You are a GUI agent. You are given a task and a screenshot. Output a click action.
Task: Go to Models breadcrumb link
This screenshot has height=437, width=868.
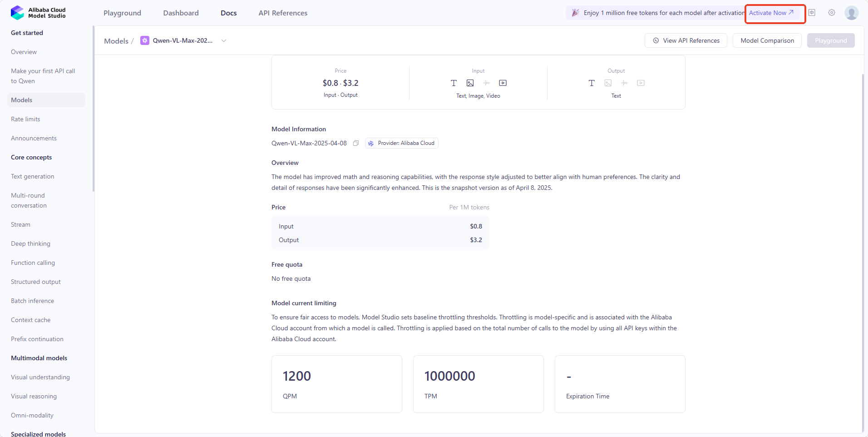click(x=116, y=41)
